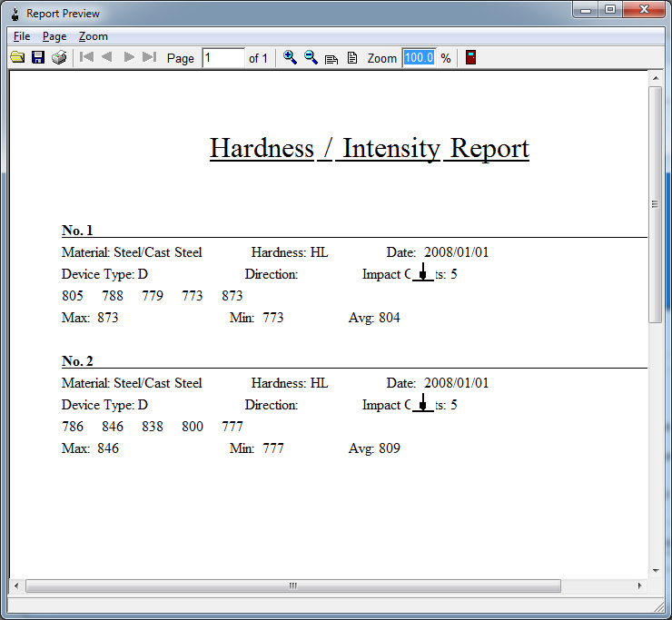Click the Open file folder icon
Image resolution: width=672 pixels, height=620 pixels.
[x=17, y=58]
